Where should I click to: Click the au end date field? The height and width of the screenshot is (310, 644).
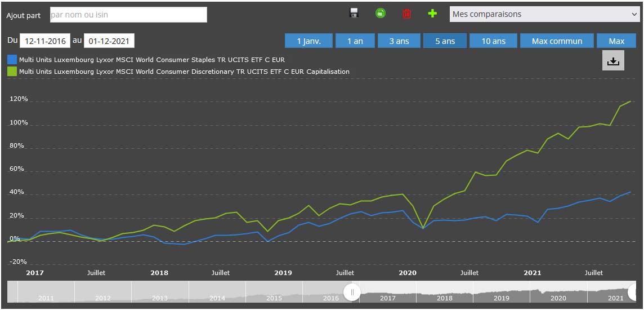[x=109, y=41]
